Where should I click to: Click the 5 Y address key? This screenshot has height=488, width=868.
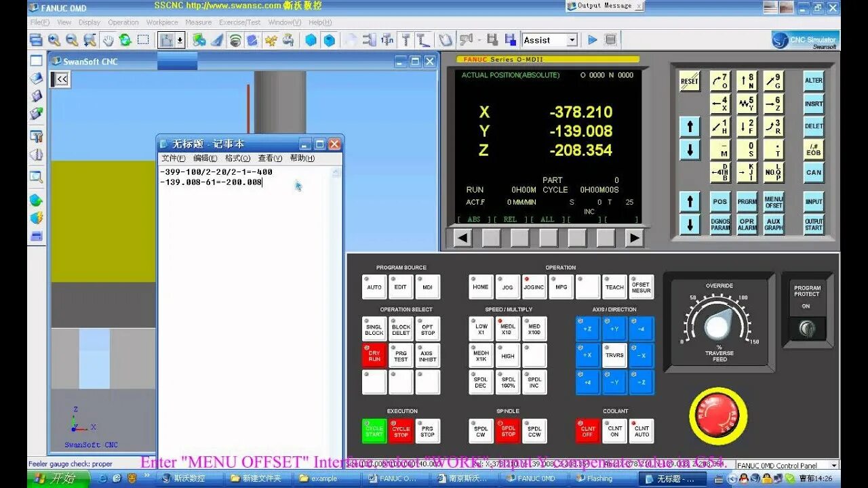tap(747, 104)
